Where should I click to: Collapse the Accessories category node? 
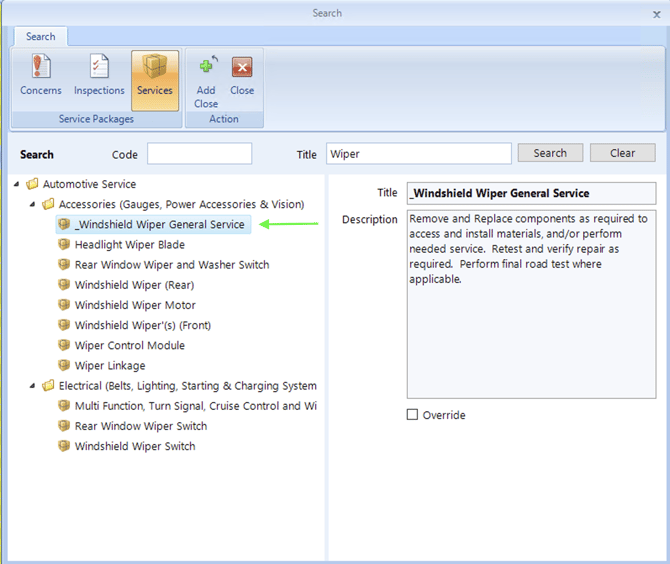[x=32, y=204]
